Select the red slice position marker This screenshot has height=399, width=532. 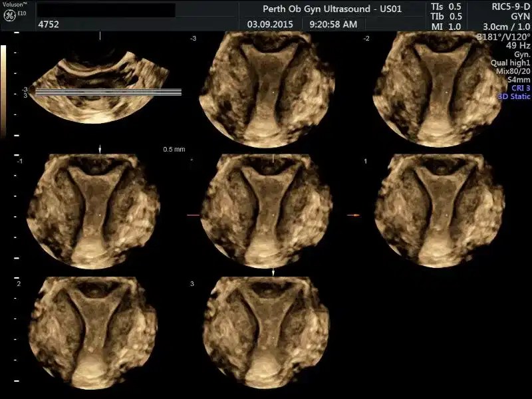193,214
